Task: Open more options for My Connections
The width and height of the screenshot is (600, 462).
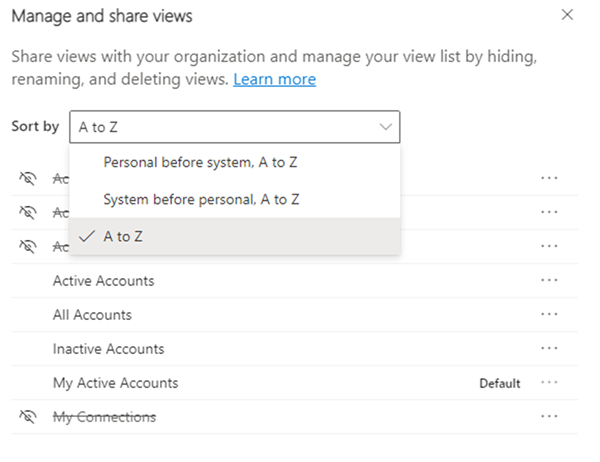Action: coord(547,417)
